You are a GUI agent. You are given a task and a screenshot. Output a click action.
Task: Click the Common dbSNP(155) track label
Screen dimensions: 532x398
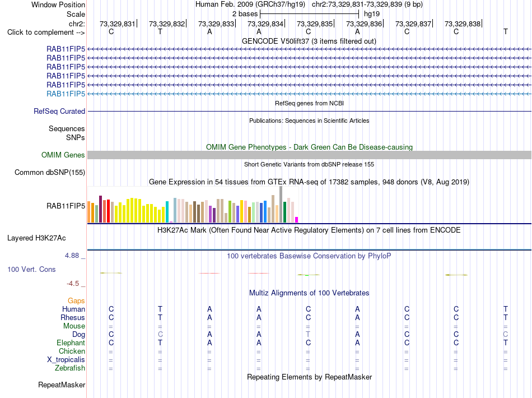[x=50, y=172]
